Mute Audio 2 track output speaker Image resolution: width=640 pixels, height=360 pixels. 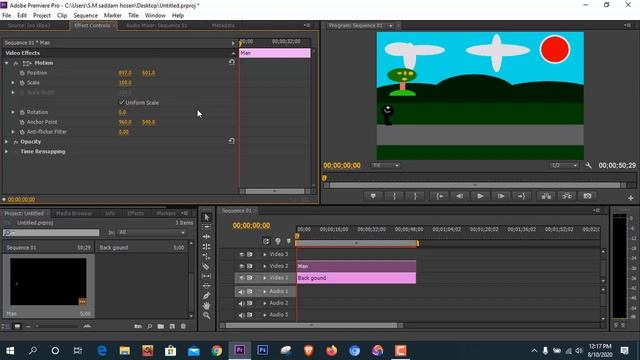coord(241,303)
